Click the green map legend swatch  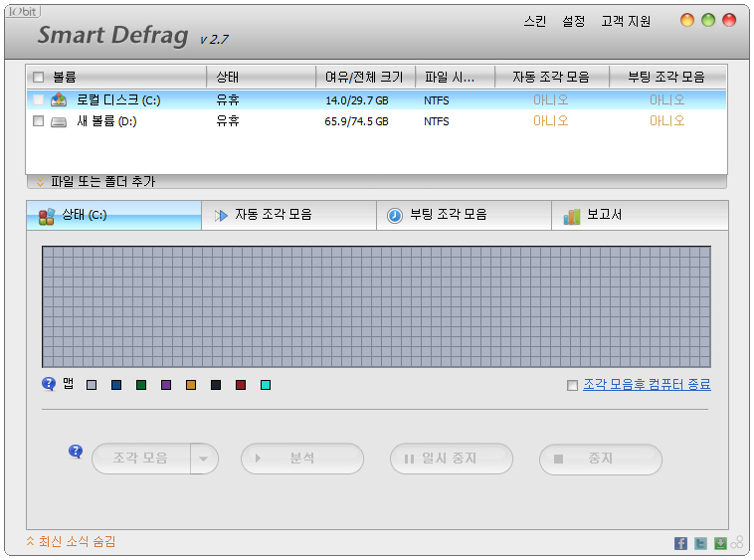[141, 385]
